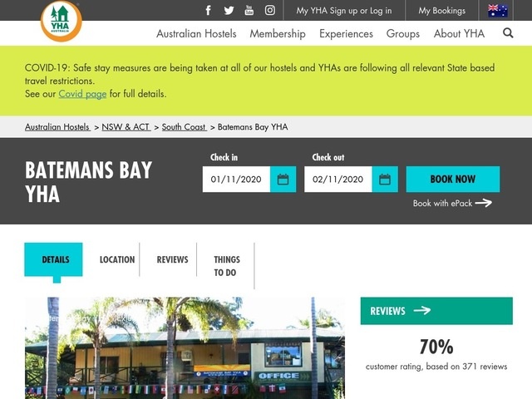Click the Australian flag region selector

497,11
